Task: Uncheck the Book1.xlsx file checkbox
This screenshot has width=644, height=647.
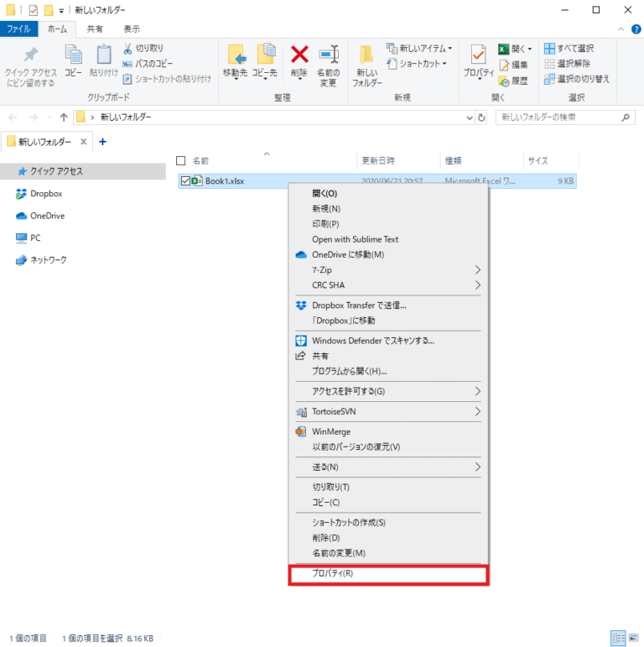Action: click(x=185, y=180)
